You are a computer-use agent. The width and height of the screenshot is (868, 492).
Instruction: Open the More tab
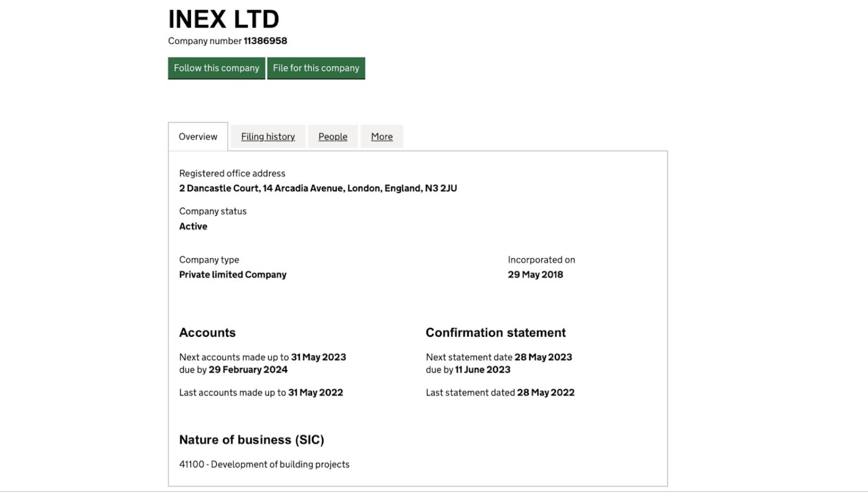[x=382, y=136]
